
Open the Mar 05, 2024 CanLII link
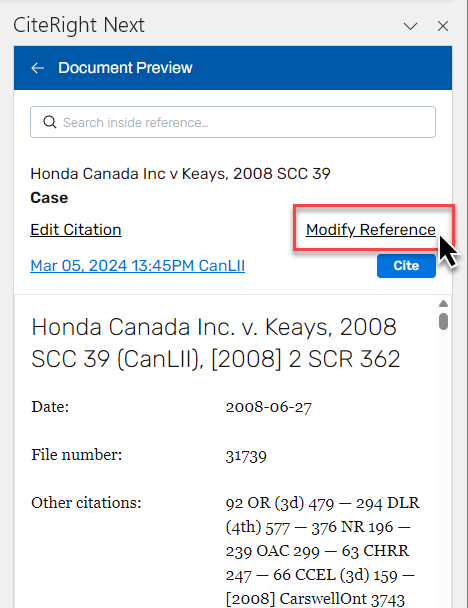coord(138,266)
